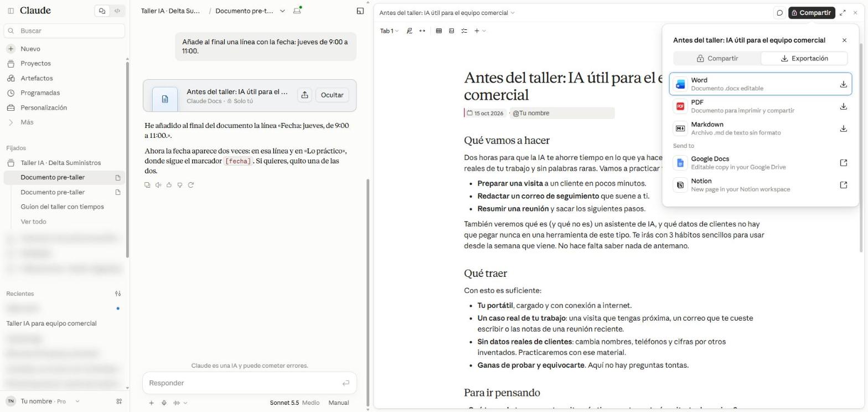Click the Ocultar button

click(332, 95)
